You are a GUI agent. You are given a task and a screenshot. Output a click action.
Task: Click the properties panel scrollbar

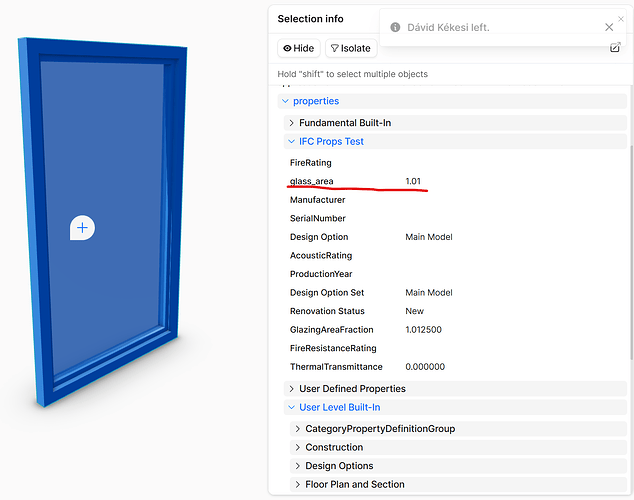(x=631, y=253)
